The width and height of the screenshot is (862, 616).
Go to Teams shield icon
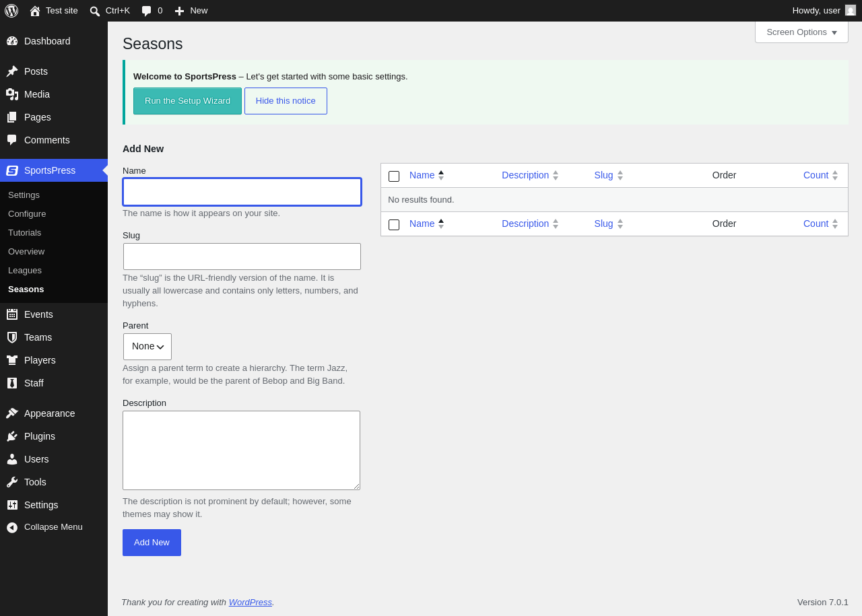(12, 337)
